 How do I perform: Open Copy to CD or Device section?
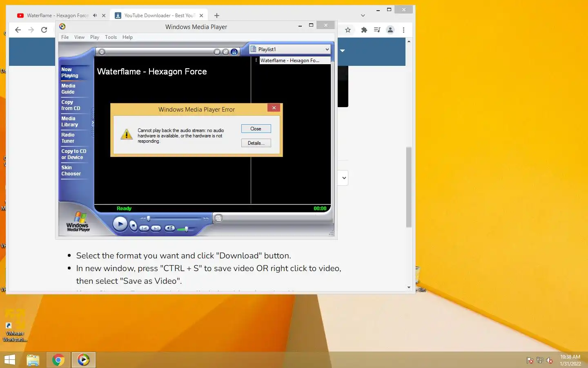(x=74, y=154)
